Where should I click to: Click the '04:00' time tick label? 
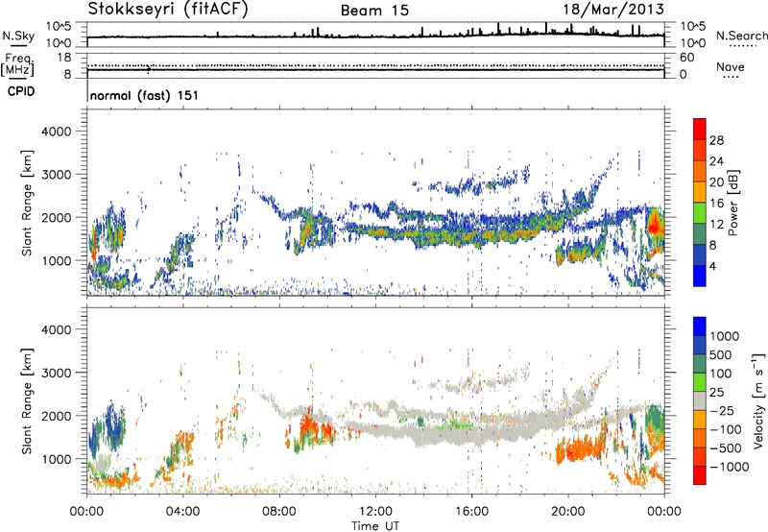(182, 512)
